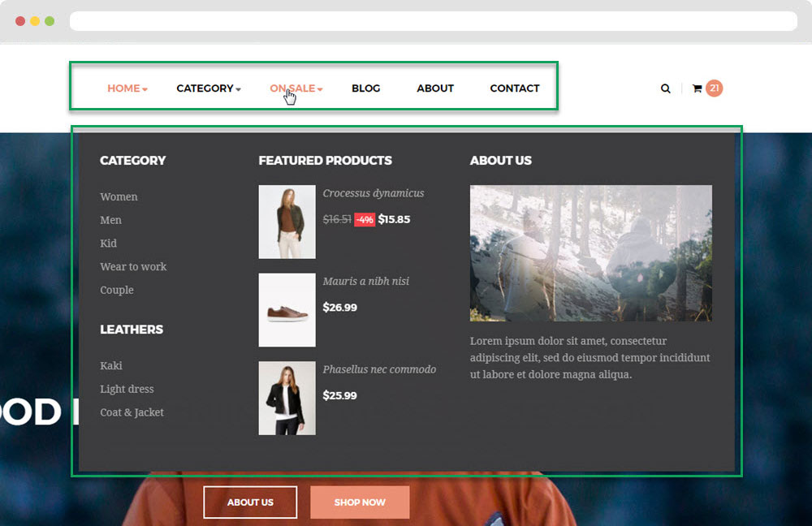The image size is (812, 526).
Task: Click the sale price $15.85
Action: [394, 219]
